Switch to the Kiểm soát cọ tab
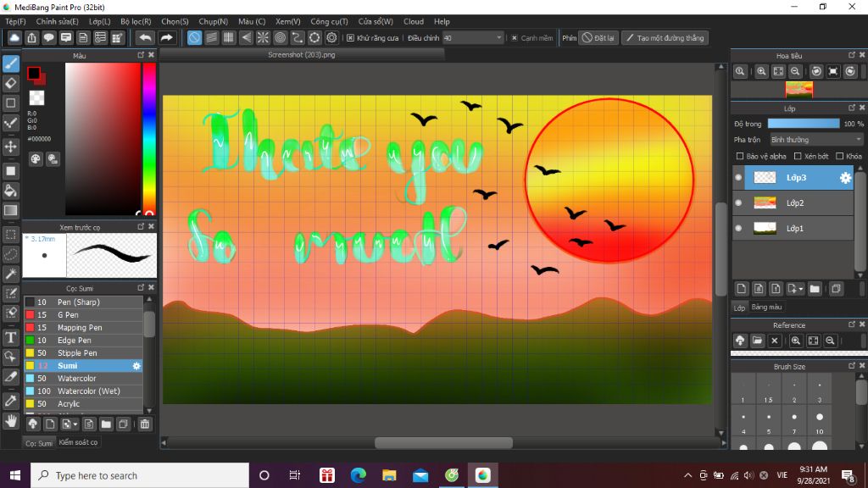 78,442
